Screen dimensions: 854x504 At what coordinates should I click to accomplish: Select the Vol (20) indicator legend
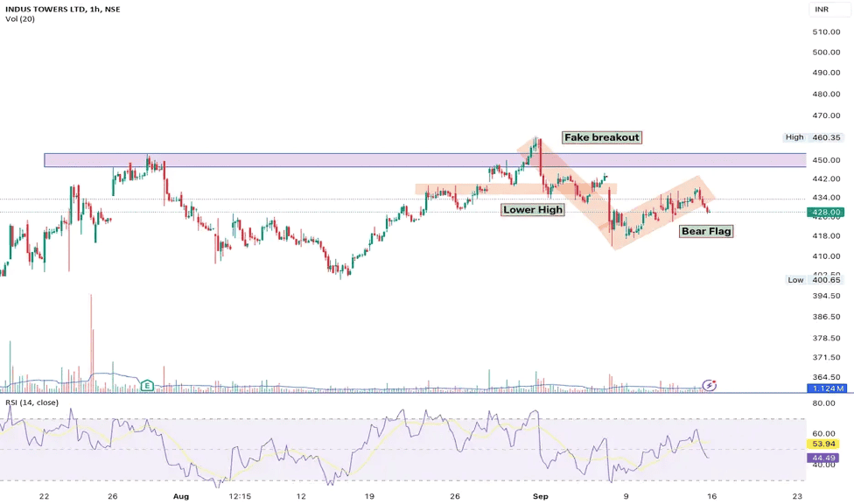point(18,17)
